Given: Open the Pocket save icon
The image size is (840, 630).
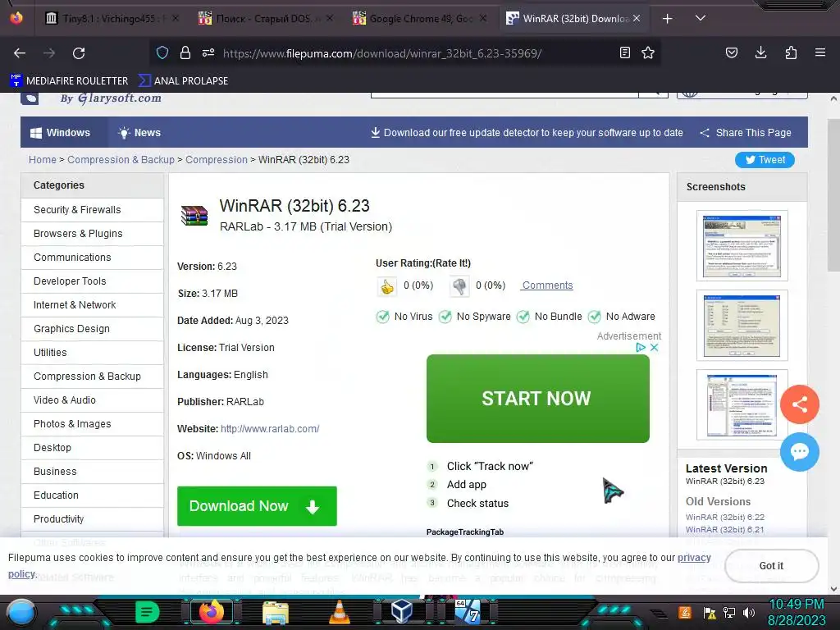Looking at the screenshot, I should (732, 52).
